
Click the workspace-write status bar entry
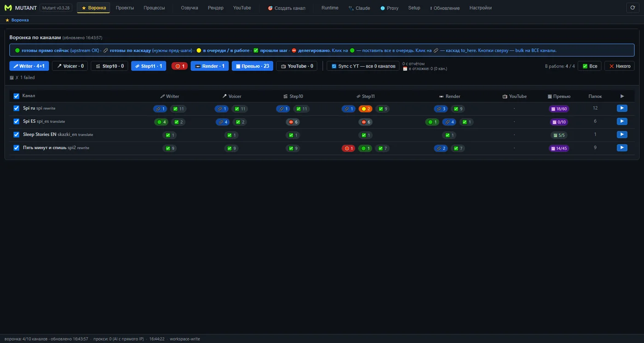pyautogui.click(x=185, y=339)
